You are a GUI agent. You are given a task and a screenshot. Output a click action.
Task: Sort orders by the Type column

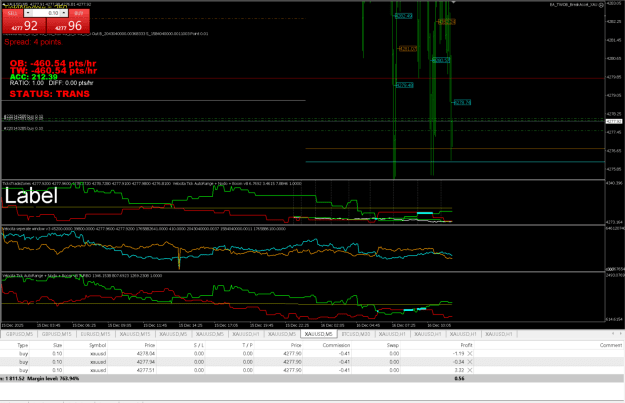(23, 345)
